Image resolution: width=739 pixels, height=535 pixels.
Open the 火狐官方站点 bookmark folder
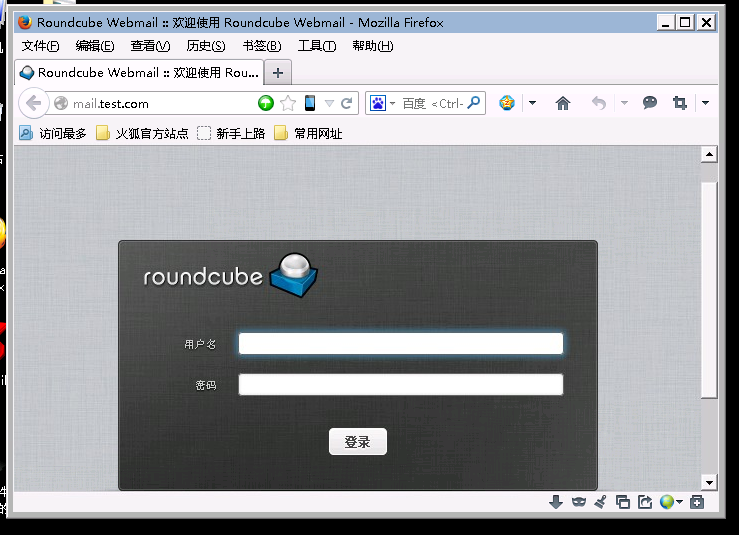pyautogui.click(x=142, y=133)
